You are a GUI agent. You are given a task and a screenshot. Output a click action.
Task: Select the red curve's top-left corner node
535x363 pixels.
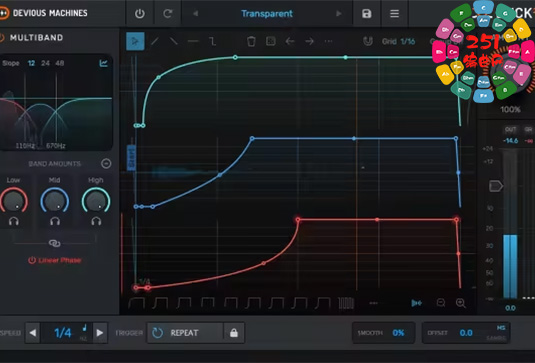point(298,220)
